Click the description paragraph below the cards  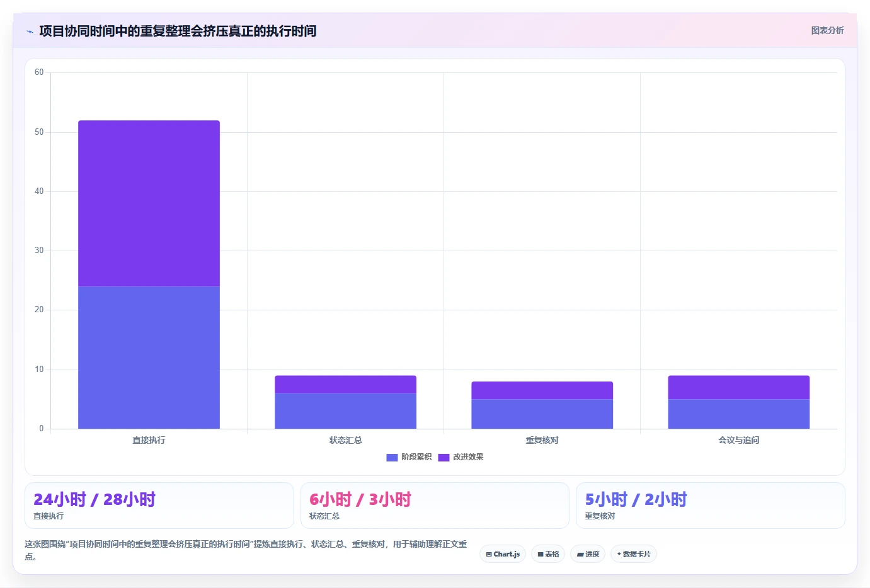click(246, 550)
